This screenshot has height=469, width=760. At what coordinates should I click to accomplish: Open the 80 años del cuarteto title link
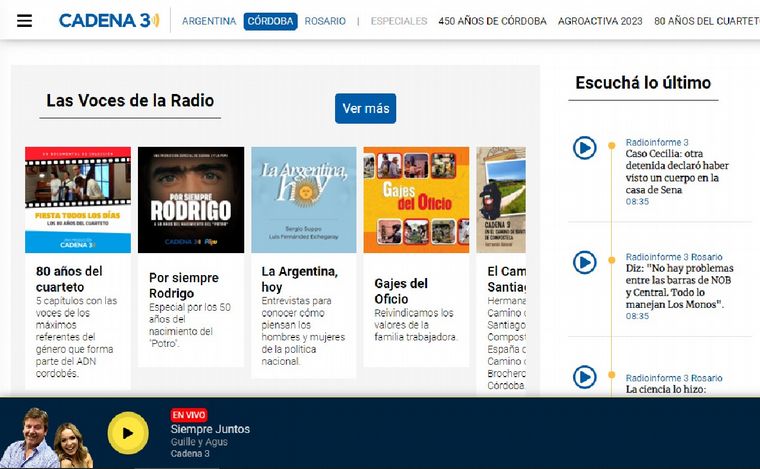pos(69,278)
